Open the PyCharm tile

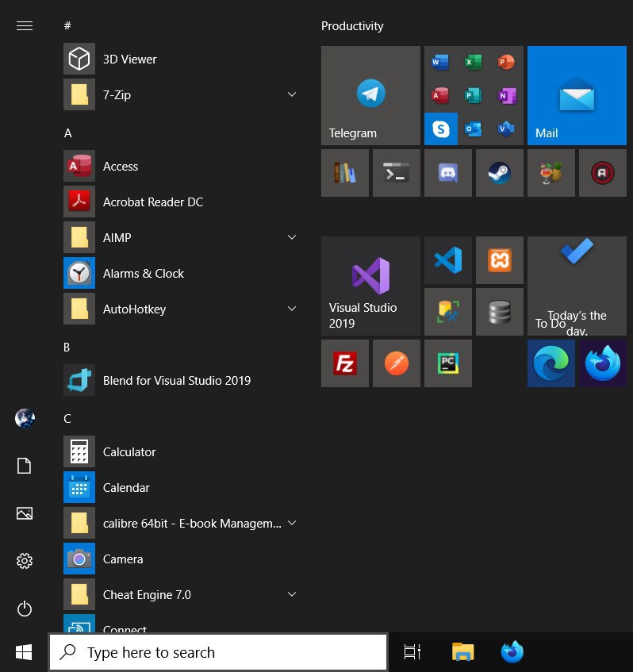click(448, 363)
